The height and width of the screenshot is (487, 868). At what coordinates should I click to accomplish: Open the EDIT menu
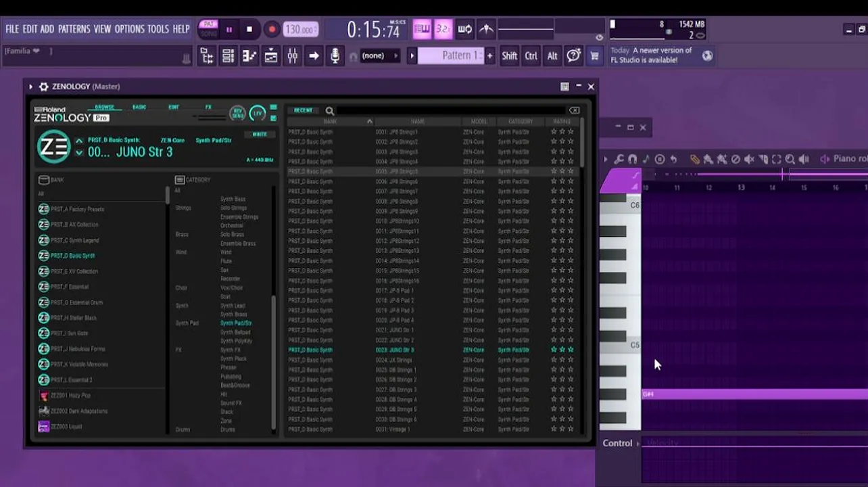pyautogui.click(x=30, y=29)
